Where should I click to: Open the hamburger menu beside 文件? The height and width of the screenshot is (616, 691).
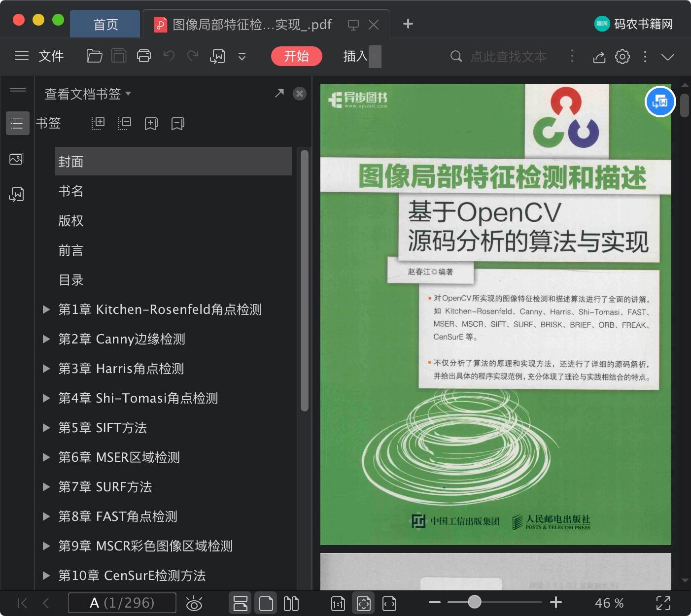22,56
